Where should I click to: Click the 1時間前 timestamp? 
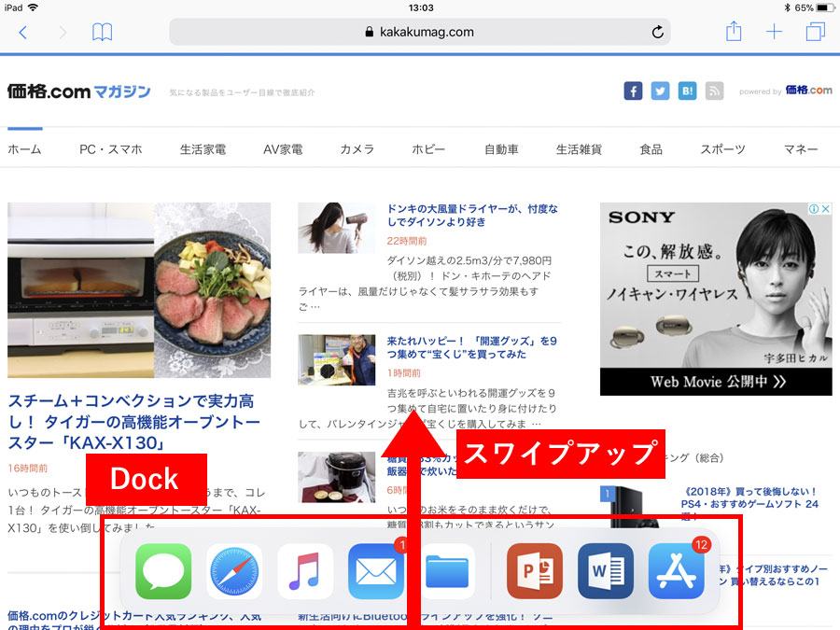point(404,372)
